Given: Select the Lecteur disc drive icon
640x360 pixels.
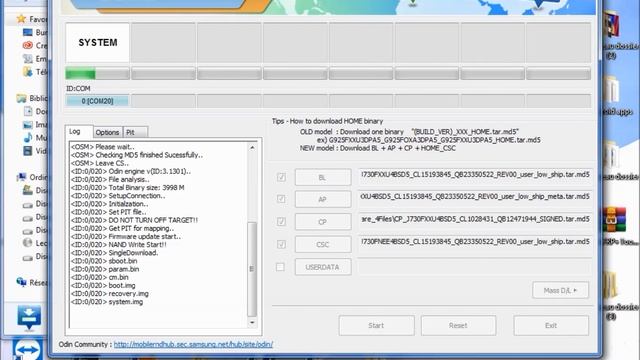Looking at the screenshot, I should coord(28,243).
